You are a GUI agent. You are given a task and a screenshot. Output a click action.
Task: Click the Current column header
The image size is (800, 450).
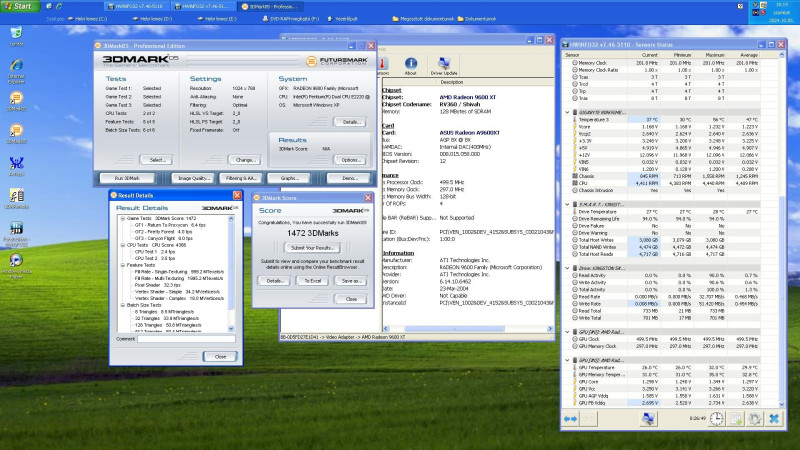[x=643, y=55]
